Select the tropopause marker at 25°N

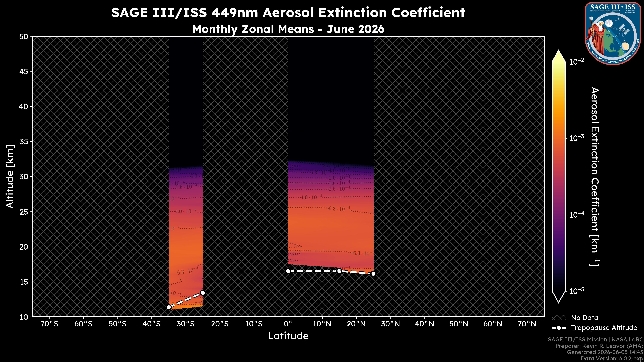pos(373,274)
